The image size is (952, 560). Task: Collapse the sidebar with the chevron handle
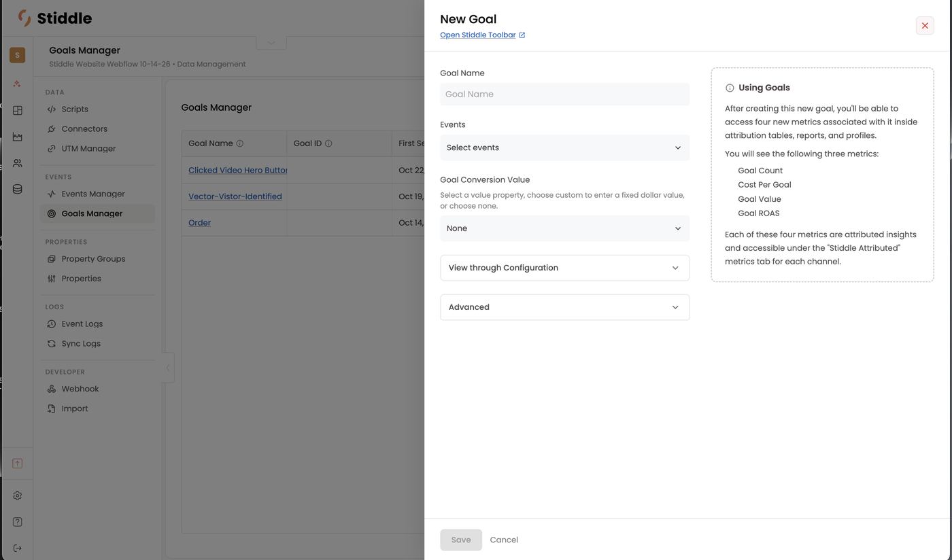point(168,368)
